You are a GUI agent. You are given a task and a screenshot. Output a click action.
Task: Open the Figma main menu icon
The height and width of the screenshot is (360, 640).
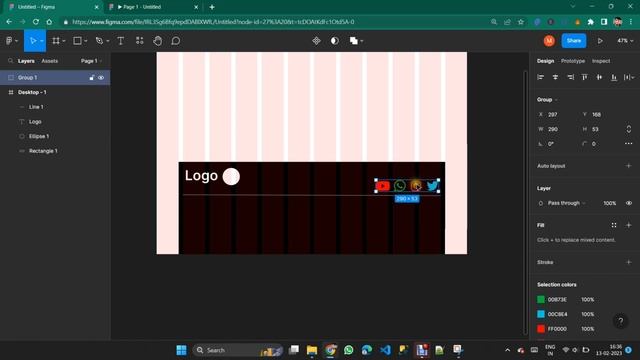pyautogui.click(x=9, y=41)
